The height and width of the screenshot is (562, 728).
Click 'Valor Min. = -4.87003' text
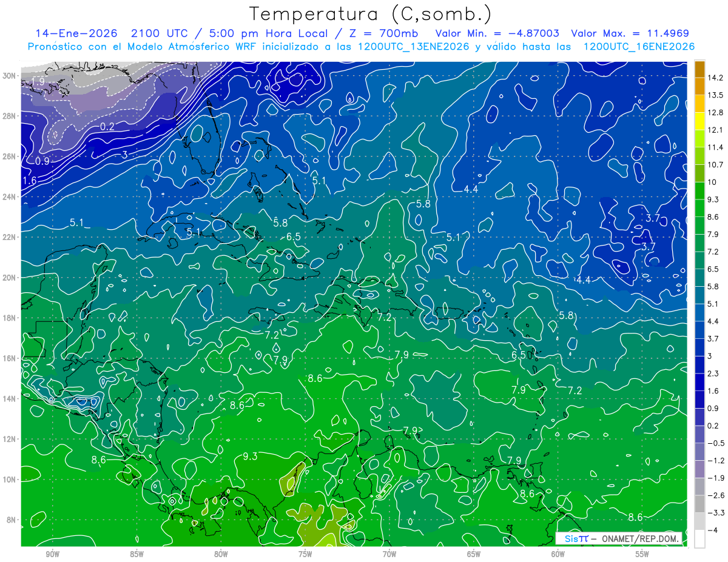[x=497, y=33]
